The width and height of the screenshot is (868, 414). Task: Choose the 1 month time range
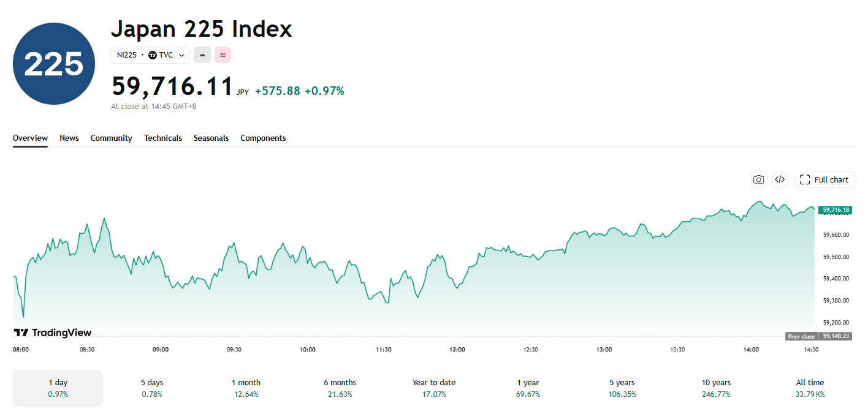coord(246,388)
